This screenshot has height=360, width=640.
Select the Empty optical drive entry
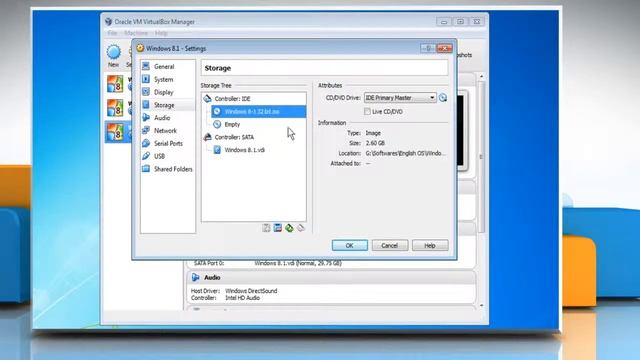[x=232, y=124]
